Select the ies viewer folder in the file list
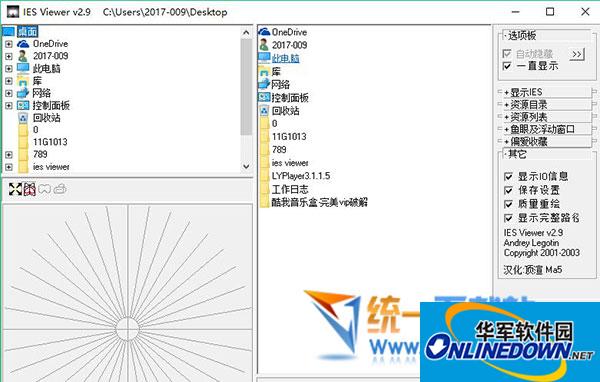600x382 pixels. click(290, 163)
